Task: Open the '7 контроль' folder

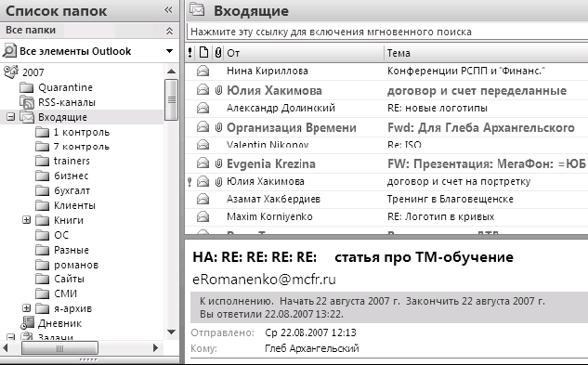Action: pyautogui.click(x=82, y=147)
